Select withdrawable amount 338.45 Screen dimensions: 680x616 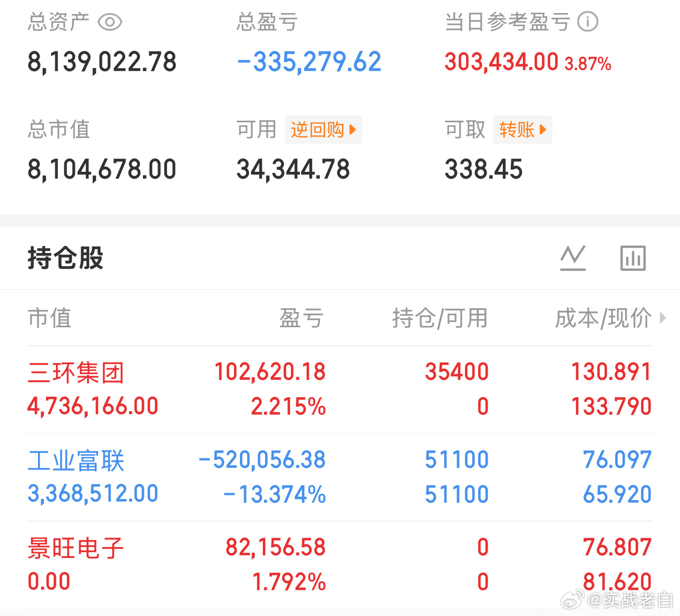483,170
